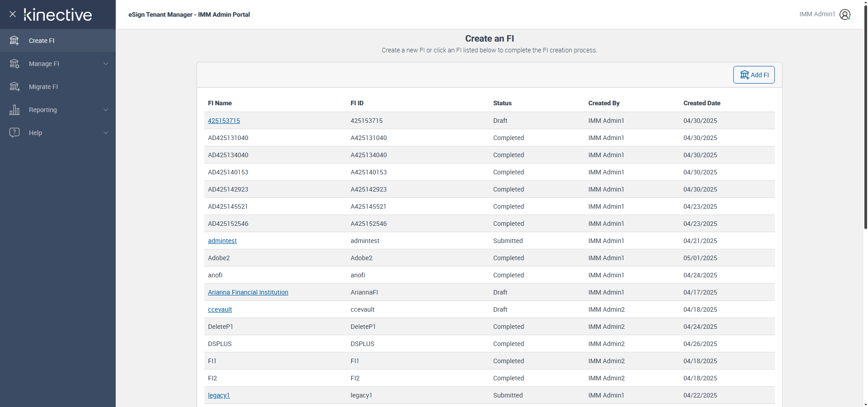Open the ccevault draft FI link

(x=220, y=309)
